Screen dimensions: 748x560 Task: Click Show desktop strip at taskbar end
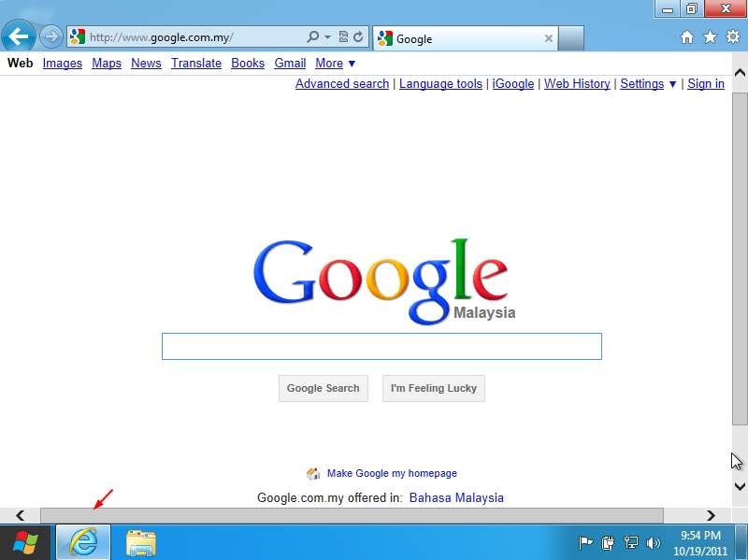tap(741, 542)
